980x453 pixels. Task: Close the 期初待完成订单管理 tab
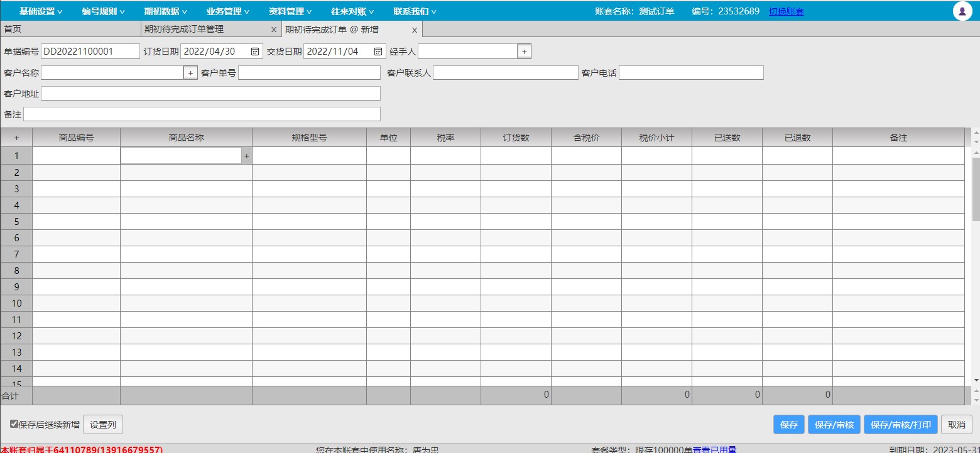[x=273, y=30]
